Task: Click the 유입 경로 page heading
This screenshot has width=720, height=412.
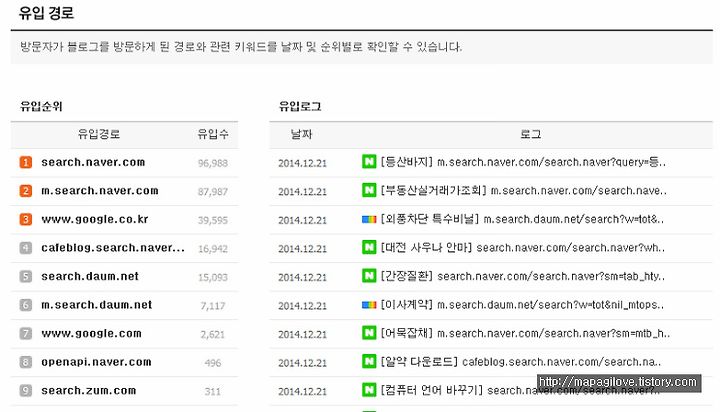Action: point(46,12)
